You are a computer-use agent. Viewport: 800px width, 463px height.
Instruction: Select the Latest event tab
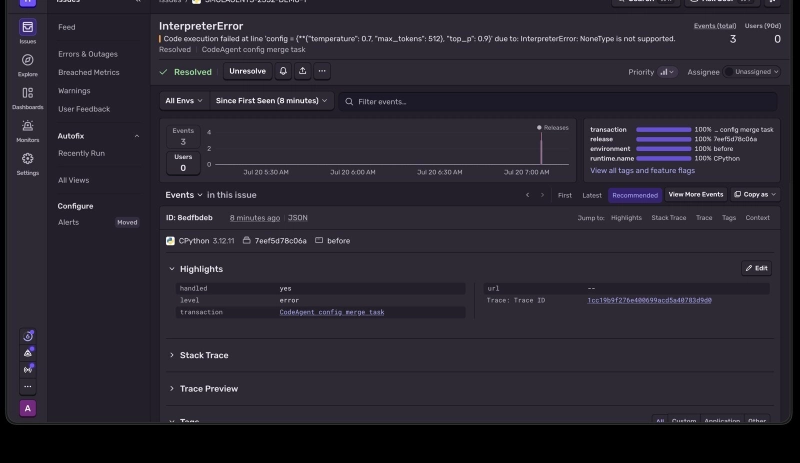(592, 195)
